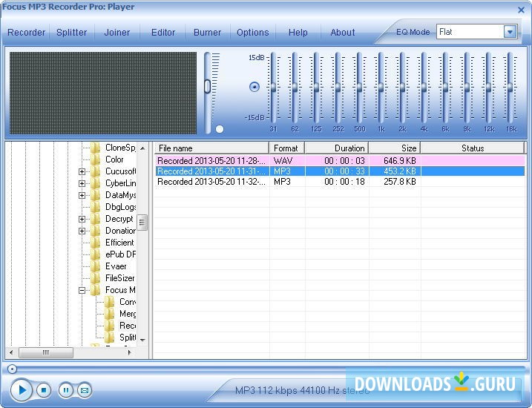The image size is (532, 408).
Task: Click the 1k equalizer band slider
Action: pyautogui.click(x=381, y=88)
